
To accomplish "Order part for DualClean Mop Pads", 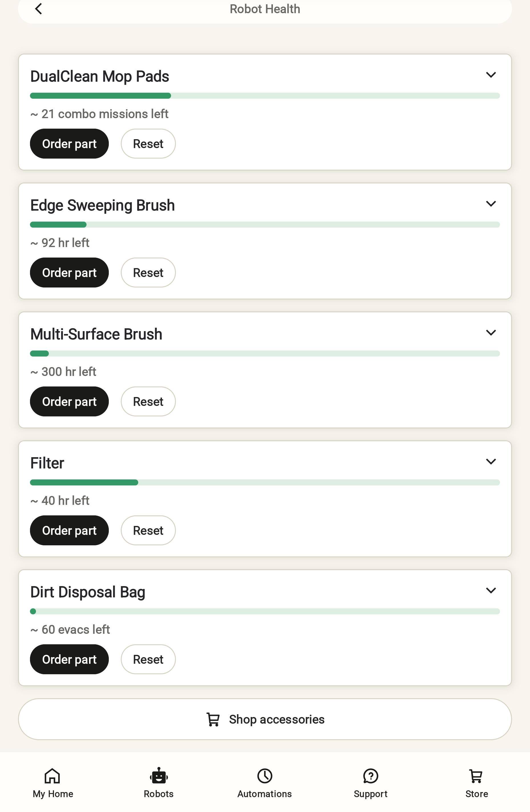I will (69, 144).
